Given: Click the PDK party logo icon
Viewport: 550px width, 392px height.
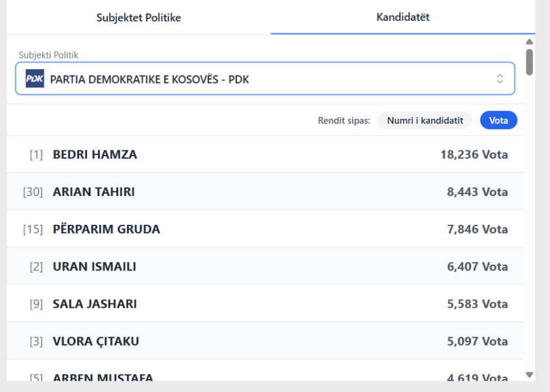Looking at the screenshot, I should [35, 79].
